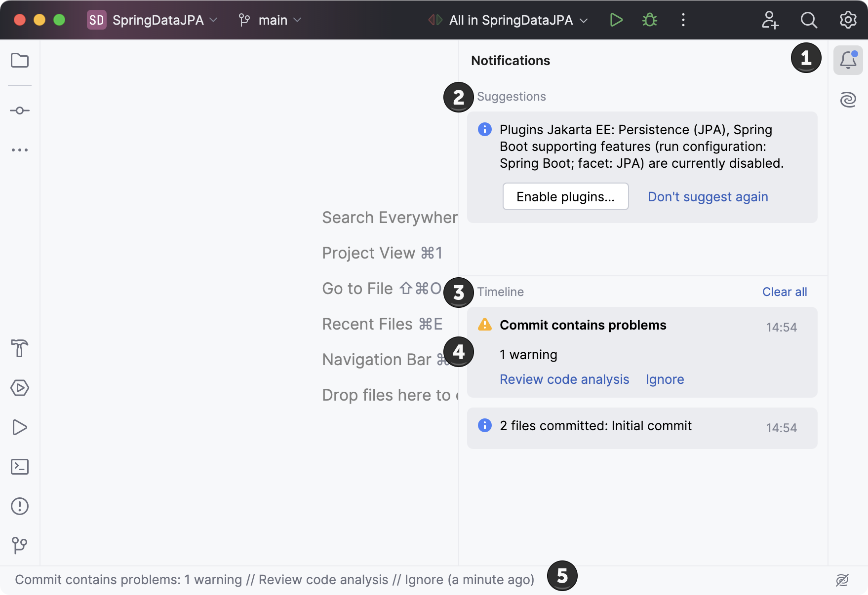
Task: Open More Actions menu via three dots
Action: click(683, 20)
